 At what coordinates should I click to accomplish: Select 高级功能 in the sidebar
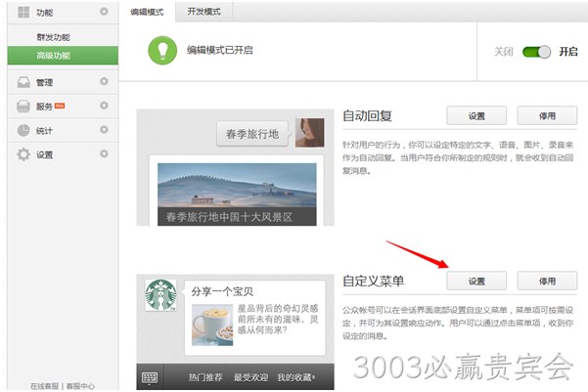pyautogui.click(x=63, y=56)
